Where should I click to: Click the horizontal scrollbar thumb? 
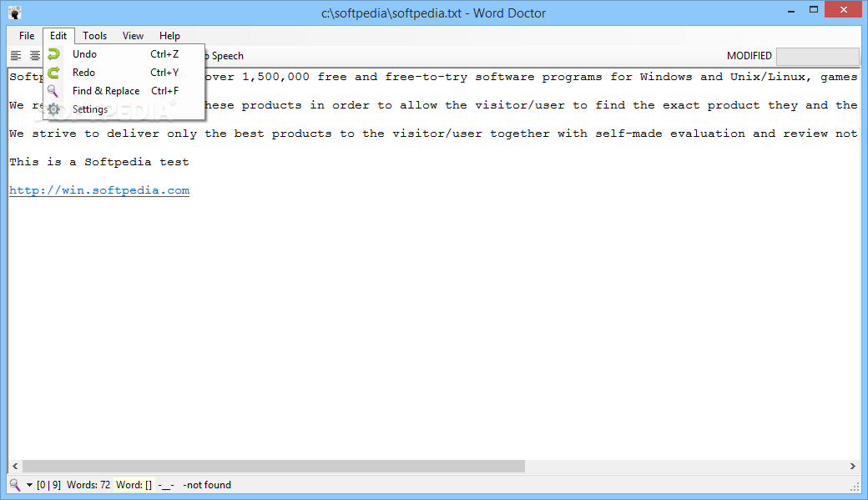pos(274,467)
